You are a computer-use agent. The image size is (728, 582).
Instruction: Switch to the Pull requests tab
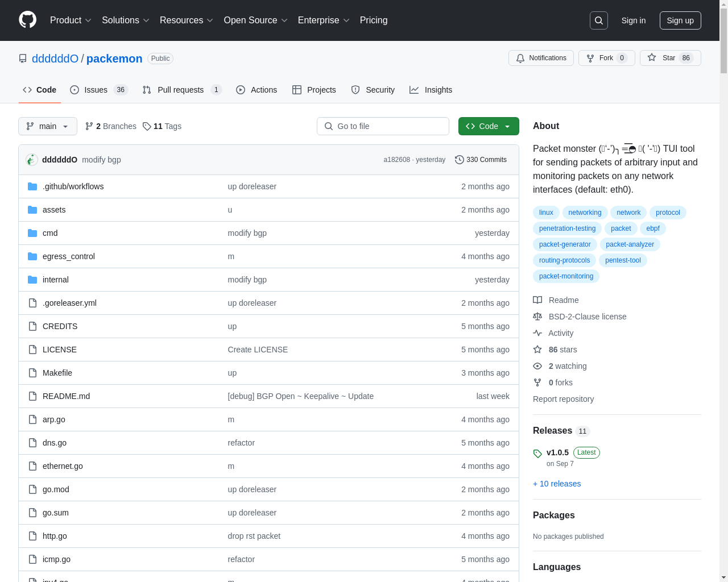click(181, 90)
